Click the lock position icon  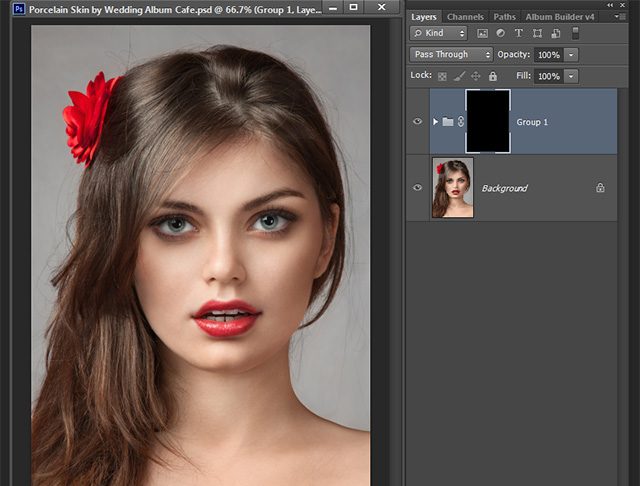point(475,76)
